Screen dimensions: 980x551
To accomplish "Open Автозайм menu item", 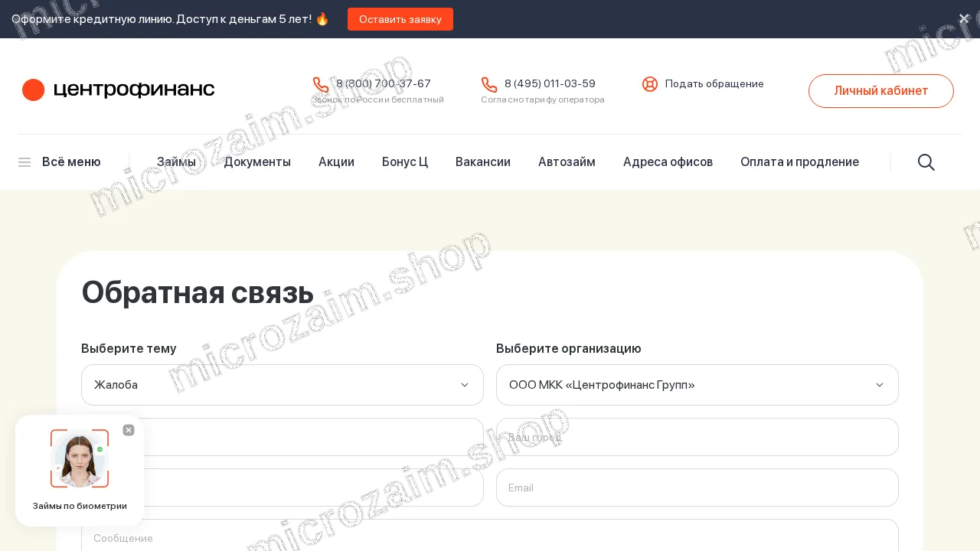I will (567, 162).
